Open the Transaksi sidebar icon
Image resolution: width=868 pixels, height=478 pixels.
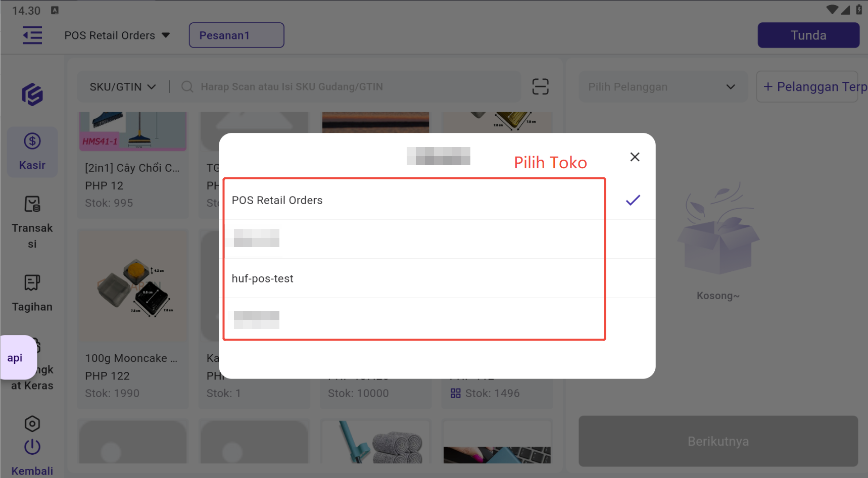click(x=32, y=205)
